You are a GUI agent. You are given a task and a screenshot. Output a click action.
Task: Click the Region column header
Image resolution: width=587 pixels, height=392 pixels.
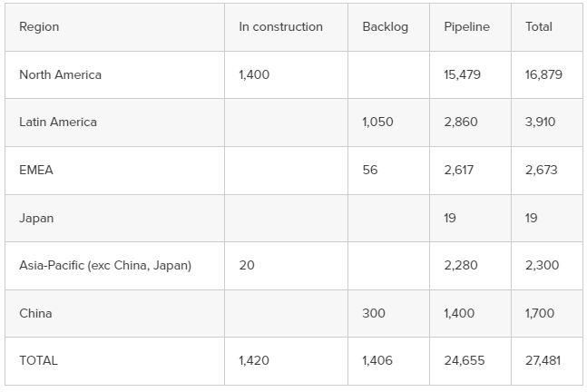click(x=39, y=27)
